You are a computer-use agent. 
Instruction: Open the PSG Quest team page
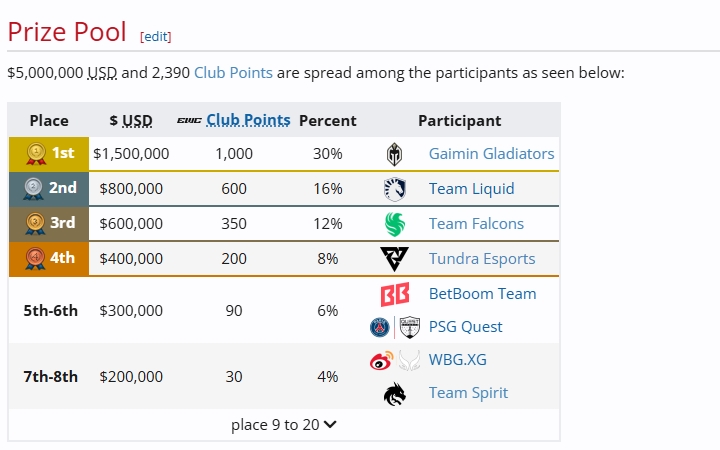click(x=465, y=326)
